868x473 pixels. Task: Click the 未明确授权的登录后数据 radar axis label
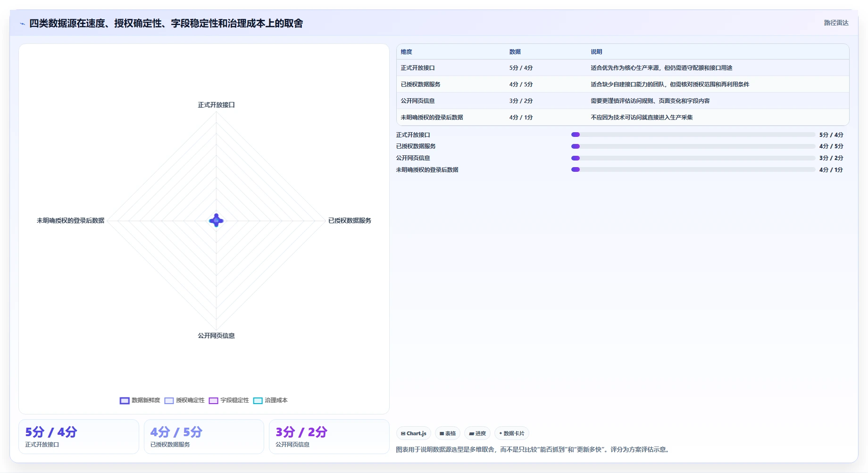(71, 220)
